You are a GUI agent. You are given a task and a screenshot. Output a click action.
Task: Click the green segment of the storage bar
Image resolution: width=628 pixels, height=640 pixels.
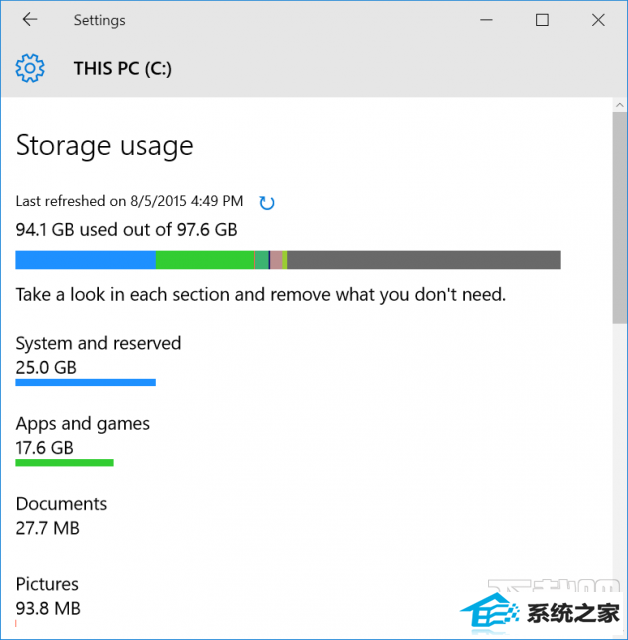pyautogui.click(x=205, y=260)
